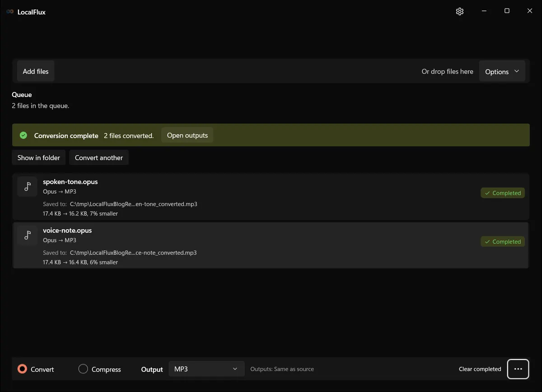This screenshot has width=542, height=392.
Task: Click the Convert another button
Action: (99, 158)
